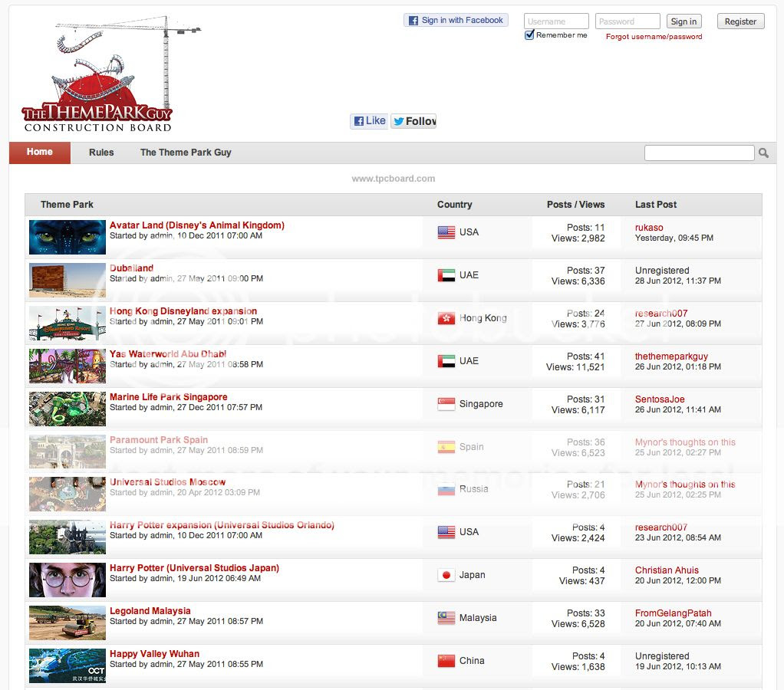
Task: Click the Yas Waterworld thumbnail
Action: click(x=68, y=366)
